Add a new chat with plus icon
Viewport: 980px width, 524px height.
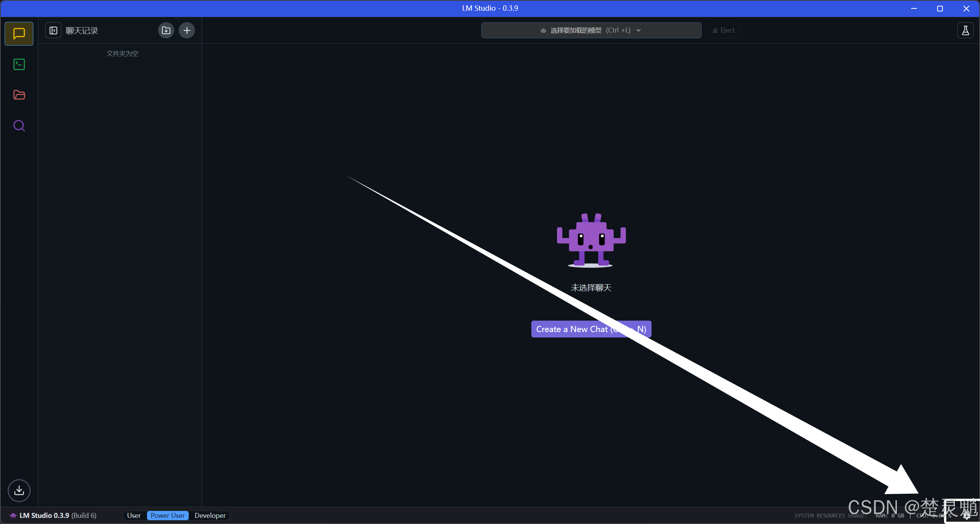pyautogui.click(x=187, y=30)
